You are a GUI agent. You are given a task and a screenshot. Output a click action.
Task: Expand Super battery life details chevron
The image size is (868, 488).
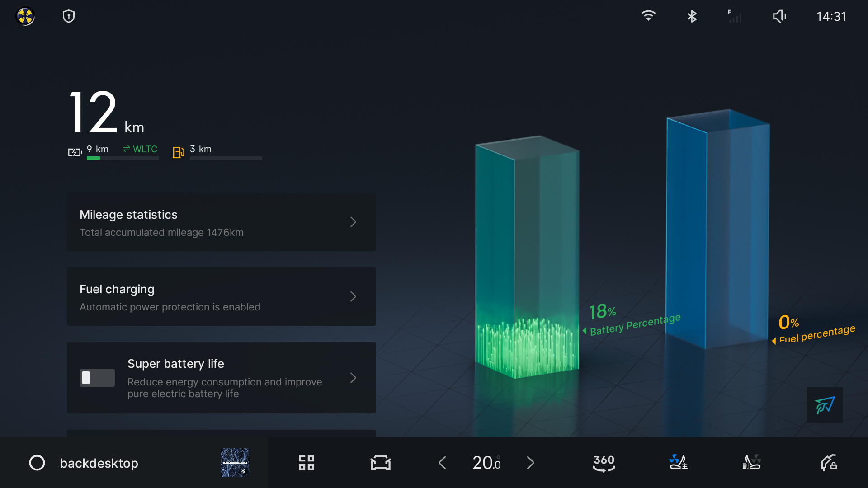[353, 378]
